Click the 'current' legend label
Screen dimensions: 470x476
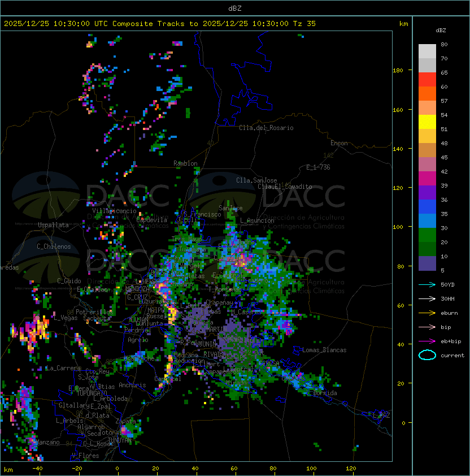point(452,356)
